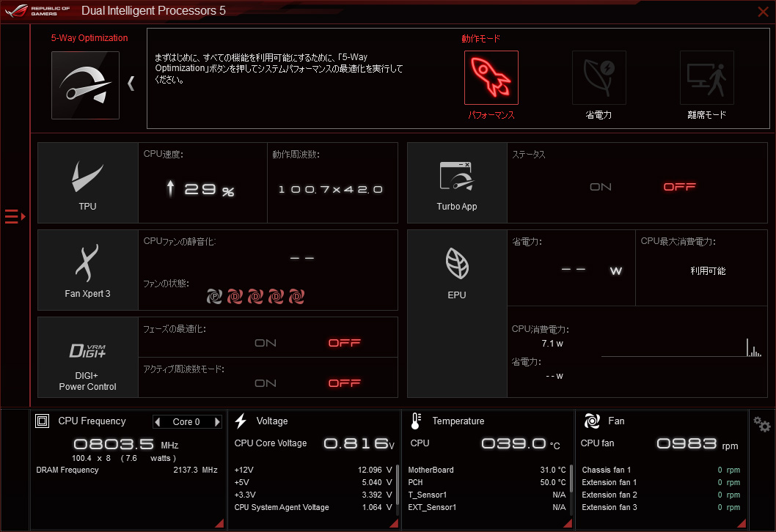Click the MotherBoard temperature row
The height and width of the screenshot is (532, 776).
point(487,470)
